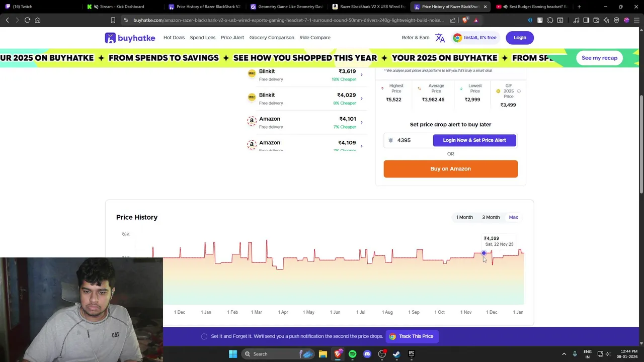Click See my recap button
Image resolution: width=644 pixels, height=362 pixels.
click(599, 58)
